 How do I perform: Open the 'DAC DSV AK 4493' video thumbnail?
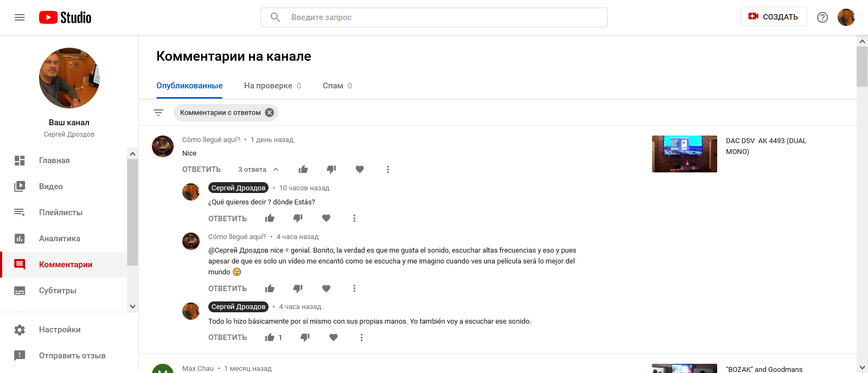pos(685,154)
